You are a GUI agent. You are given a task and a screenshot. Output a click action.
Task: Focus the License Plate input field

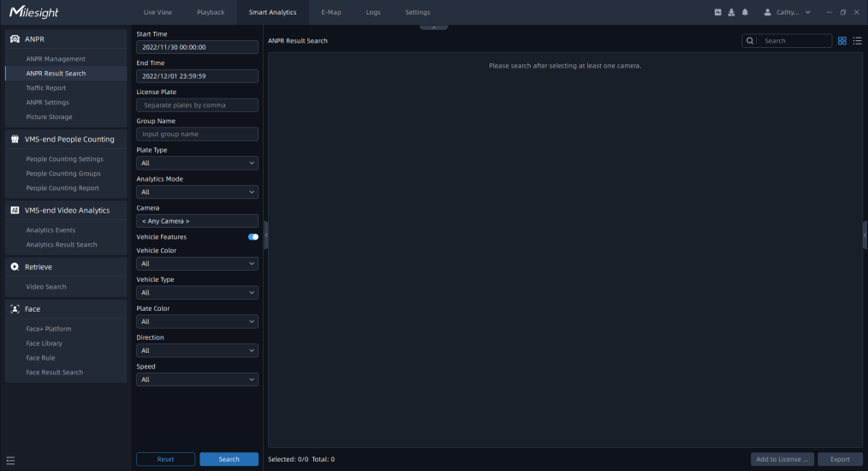[197, 105]
